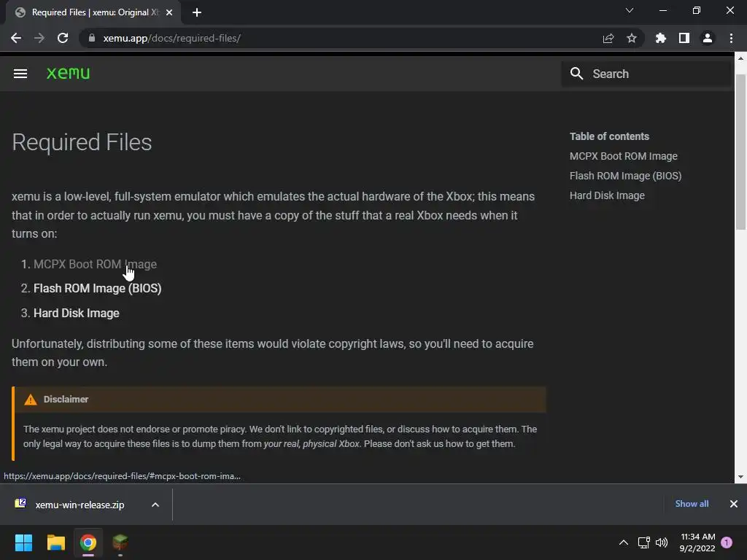Click the Disclaimer title text
The height and width of the screenshot is (560, 747).
(66, 400)
